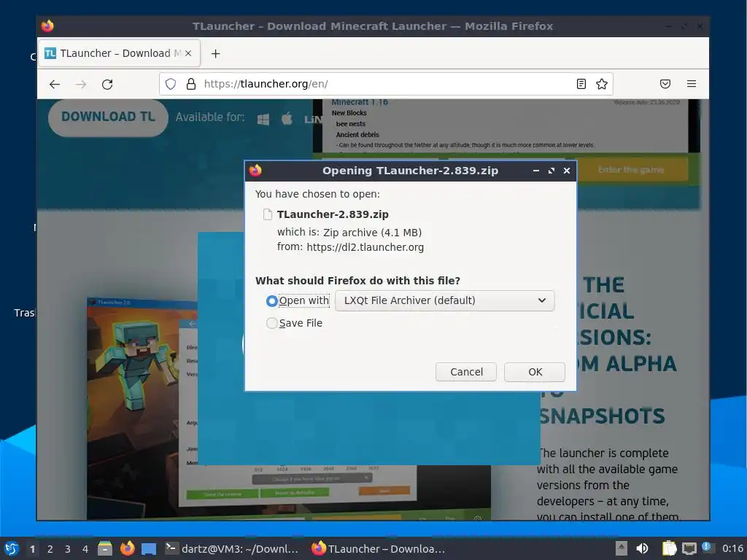Screen dimensions: 747x560
Task: Expand the LXQt File Archiver dropdown
Action: 444,301
